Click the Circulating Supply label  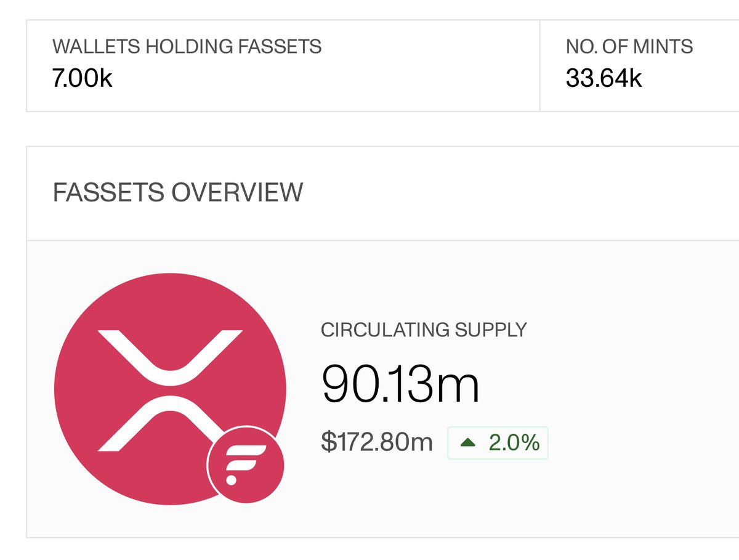[x=423, y=330]
